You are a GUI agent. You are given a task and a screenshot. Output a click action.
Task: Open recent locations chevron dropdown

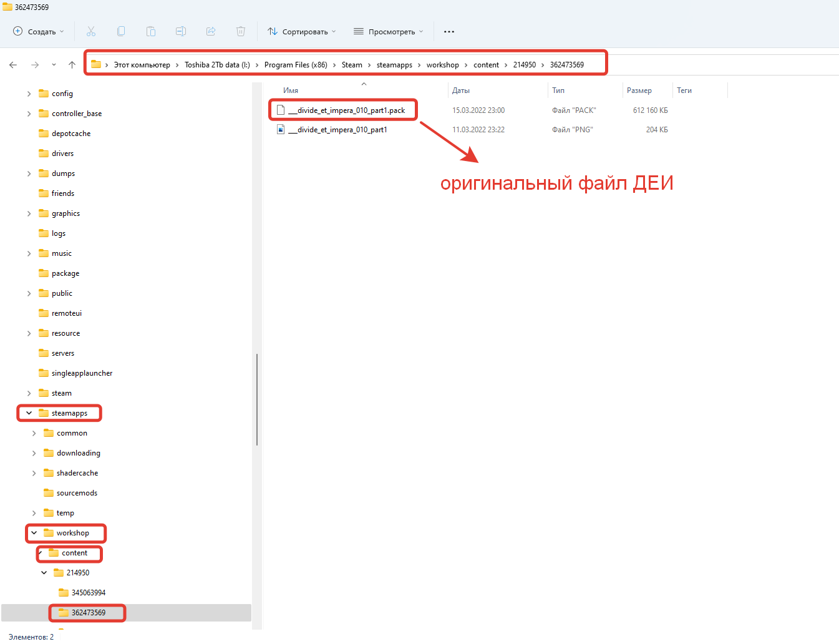pos(54,65)
